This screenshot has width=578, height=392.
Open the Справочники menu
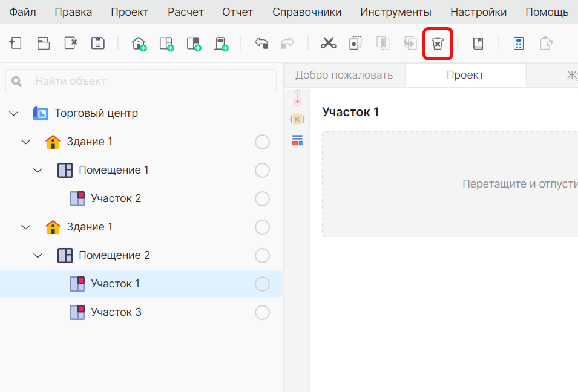pyautogui.click(x=307, y=12)
